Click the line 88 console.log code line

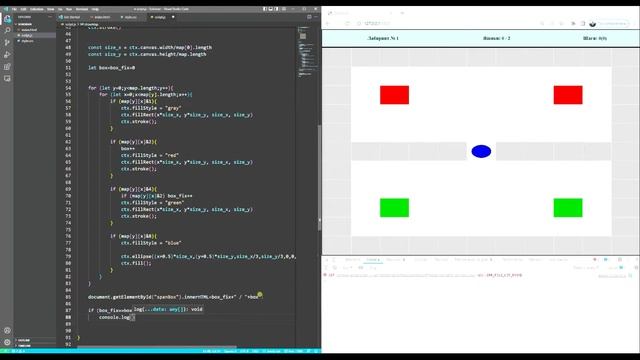[116, 317]
